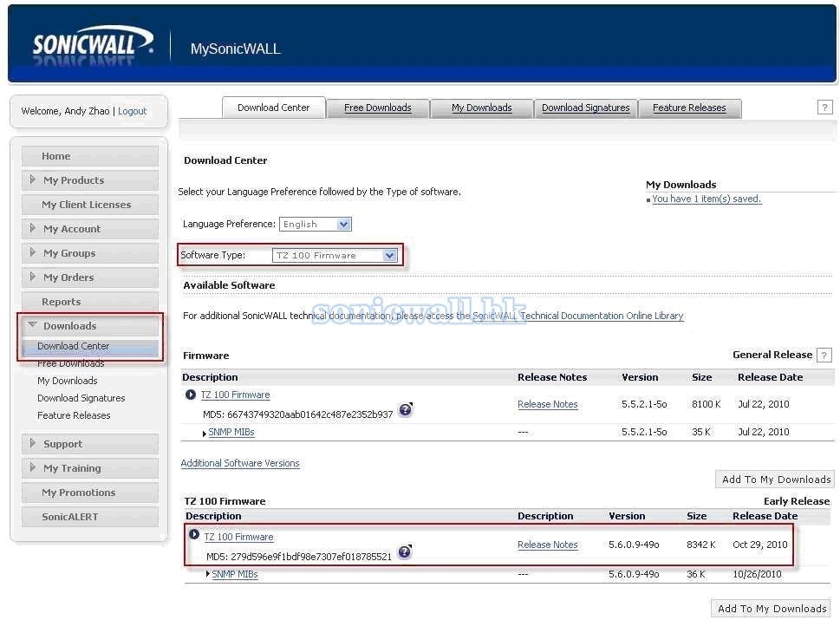Image resolution: width=840 pixels, height=620 pixels.
Task: Open Language Preference dropdown
Action: pyautogui.click(x=315, y=224)
